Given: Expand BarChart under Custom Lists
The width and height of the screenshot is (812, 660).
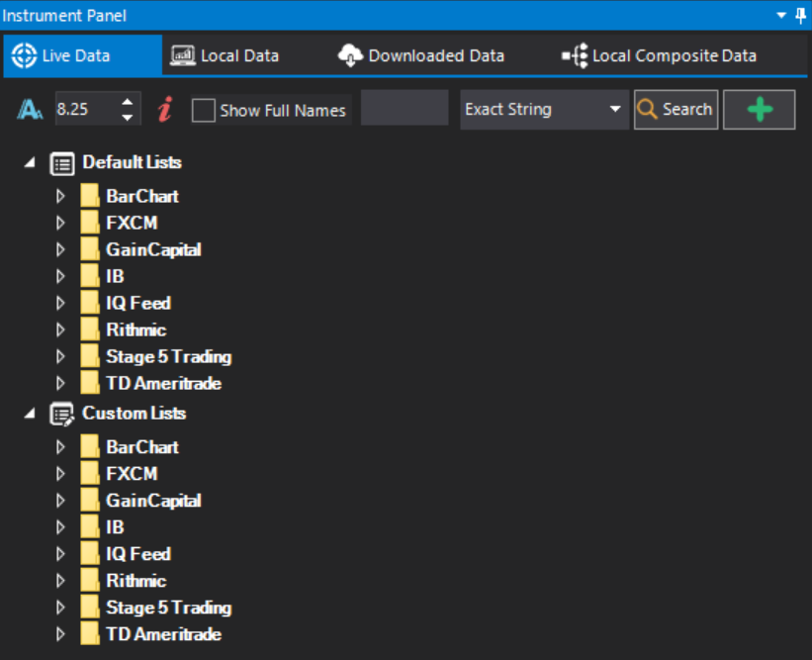Looking at the screenshot, I should [x=60, y=446].
